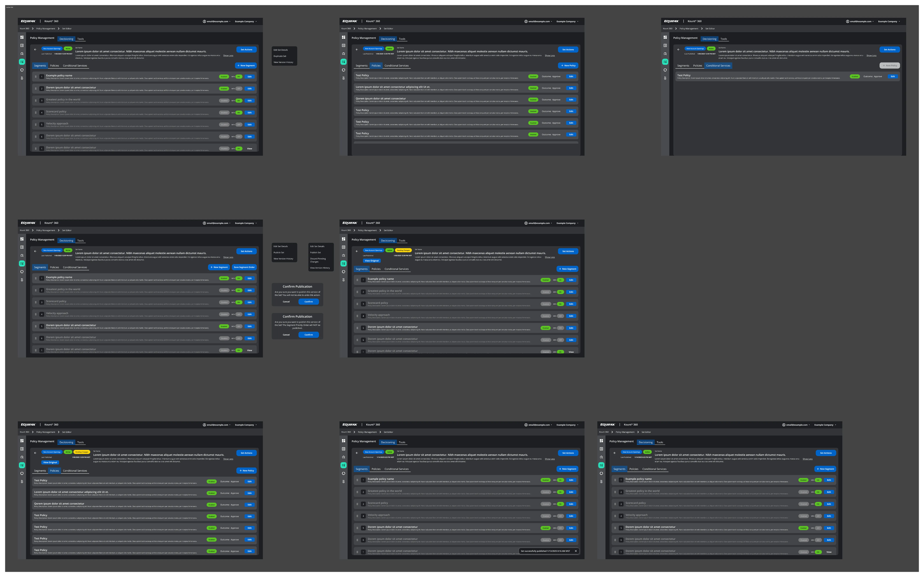924x577 pixels.
Task: Open Example Company dropdown, frame with greyed New Policy
Action: pyautogui.click(x=889, y=21)
